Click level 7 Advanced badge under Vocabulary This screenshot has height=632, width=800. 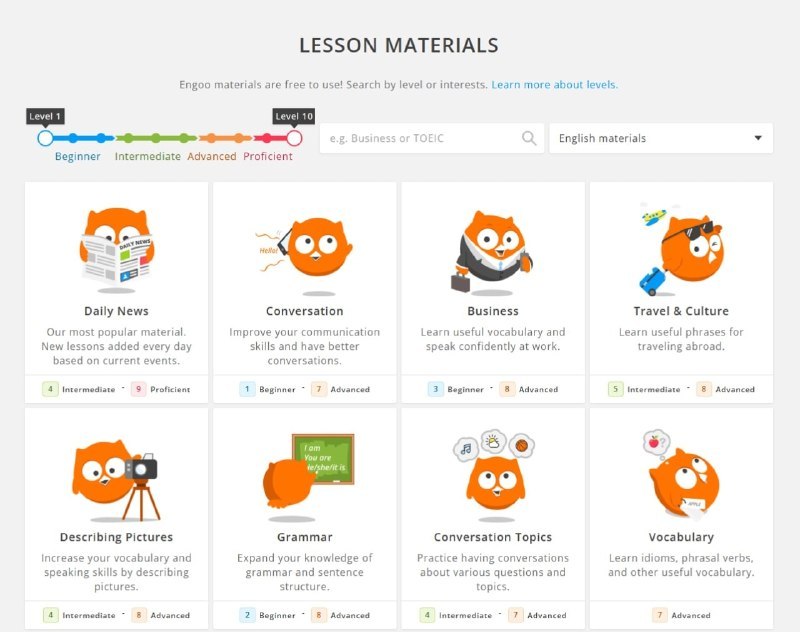(681, 615)
